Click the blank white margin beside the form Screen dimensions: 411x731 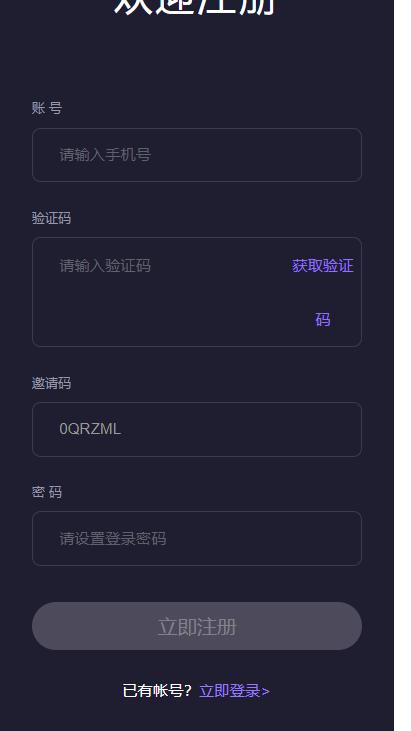click(x=402, y=366)
